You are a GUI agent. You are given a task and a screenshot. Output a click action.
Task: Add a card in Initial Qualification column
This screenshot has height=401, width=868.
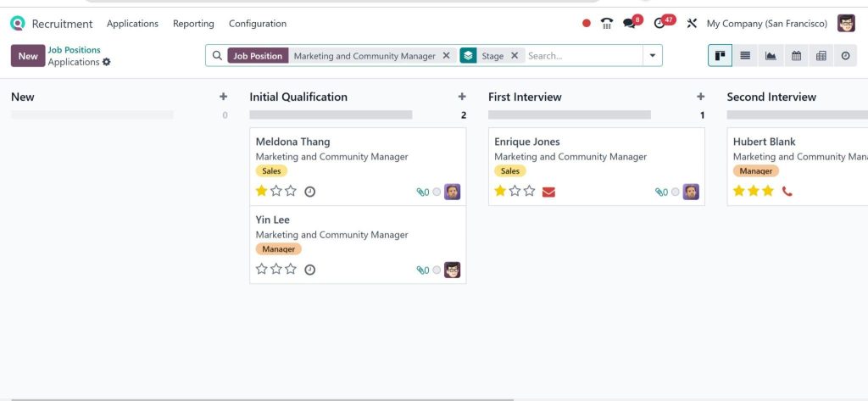pos(462,97)
